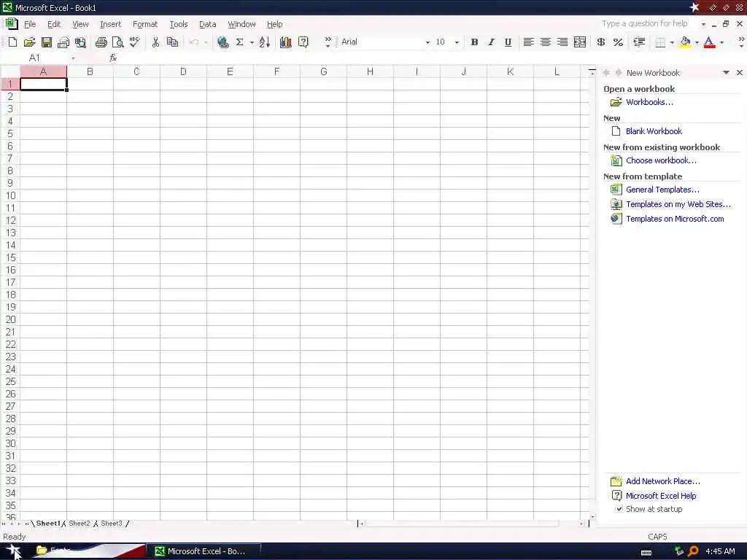Copy selection using the Copy icon
The image size is (747, 560).
pos(172,42)
